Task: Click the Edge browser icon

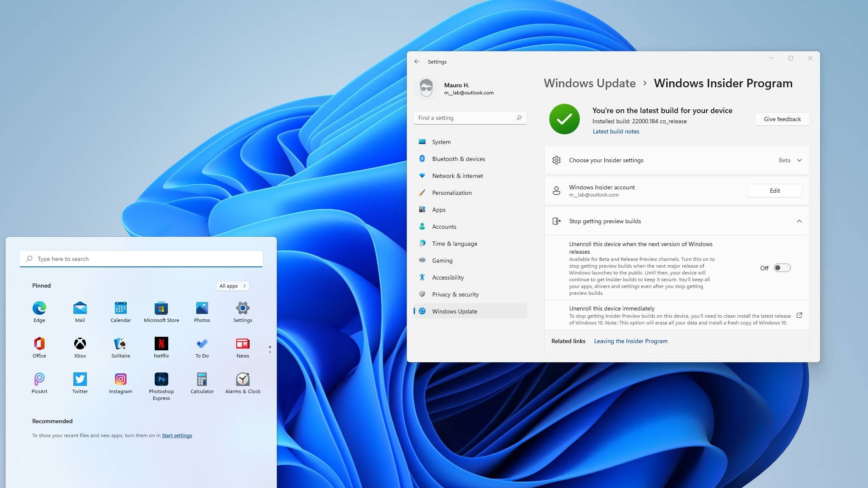Action: [39, 308]
